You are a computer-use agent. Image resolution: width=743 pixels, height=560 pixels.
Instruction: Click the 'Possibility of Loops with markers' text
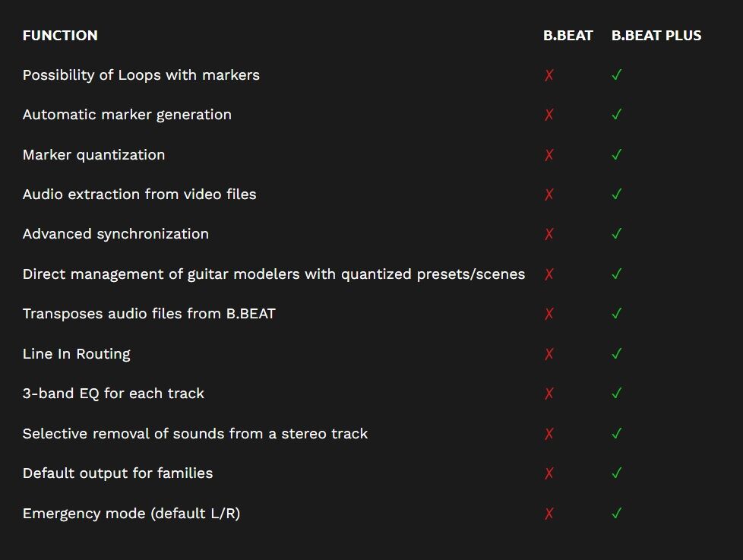(x=141, y=75)
